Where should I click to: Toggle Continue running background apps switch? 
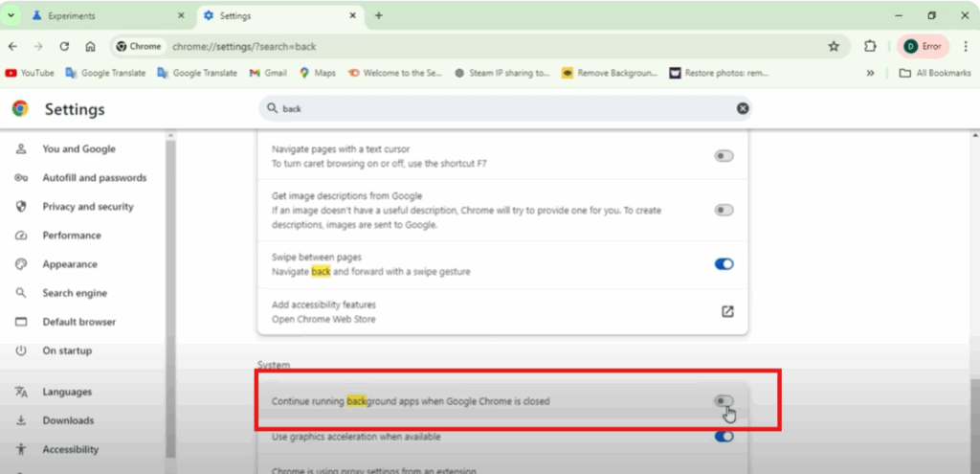coord(724,401)
